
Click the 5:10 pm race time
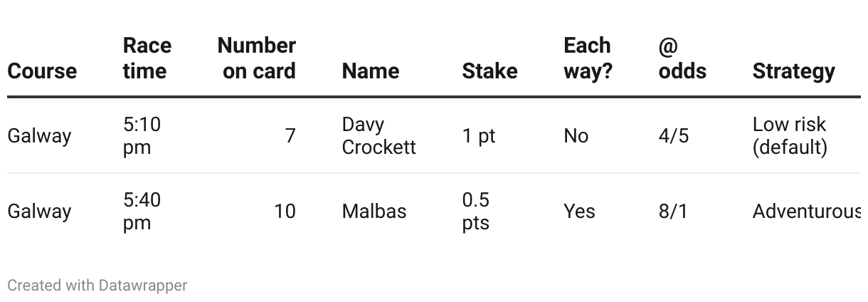pos(142,135)
